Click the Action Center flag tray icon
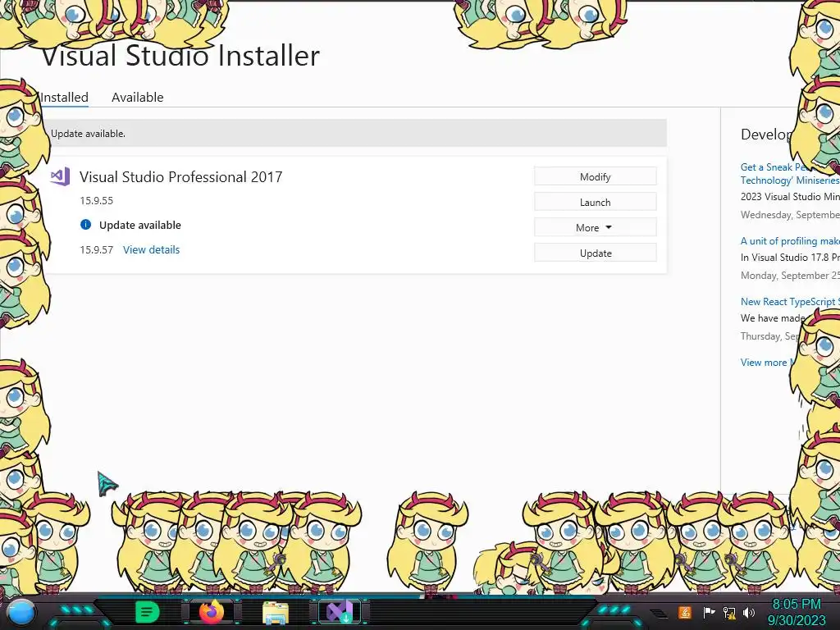 tap(710, 612)
